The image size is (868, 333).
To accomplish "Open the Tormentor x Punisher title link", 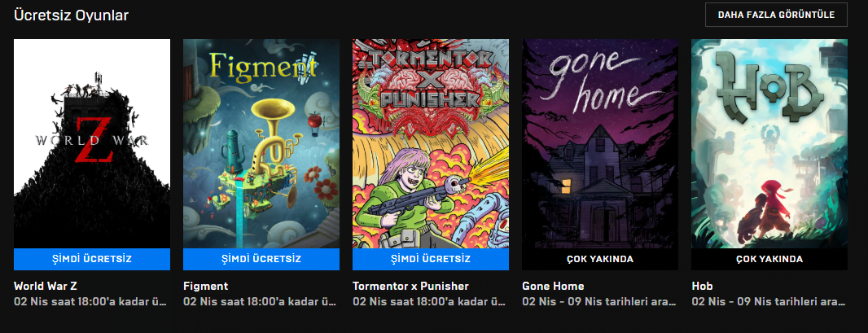I will click(x=410, y=286).
